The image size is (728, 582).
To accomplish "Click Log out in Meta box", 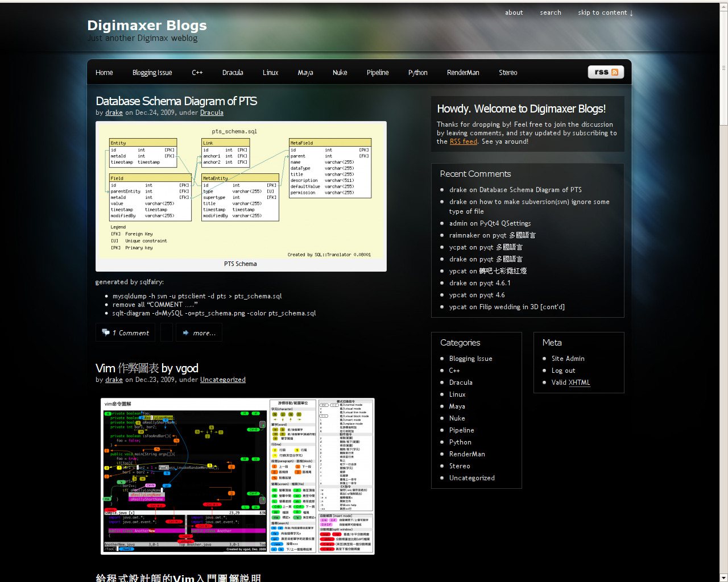I will [x=564, y=371].
